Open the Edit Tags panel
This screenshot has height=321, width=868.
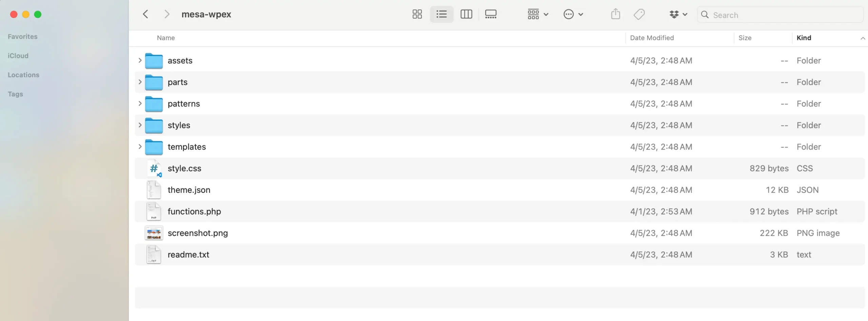pos(639,14)
